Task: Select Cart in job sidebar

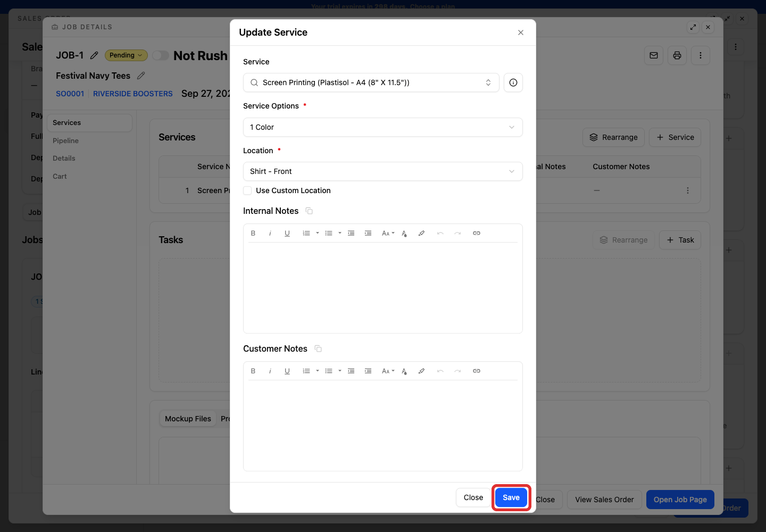Action: pos(60,177)
